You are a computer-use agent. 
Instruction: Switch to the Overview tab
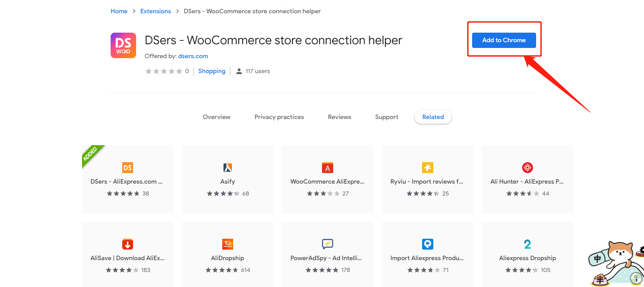tap(216, 117)
